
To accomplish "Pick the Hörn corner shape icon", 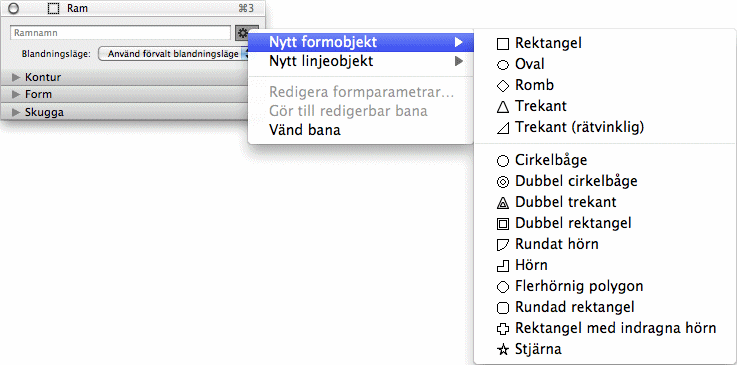I will [503, 266].
